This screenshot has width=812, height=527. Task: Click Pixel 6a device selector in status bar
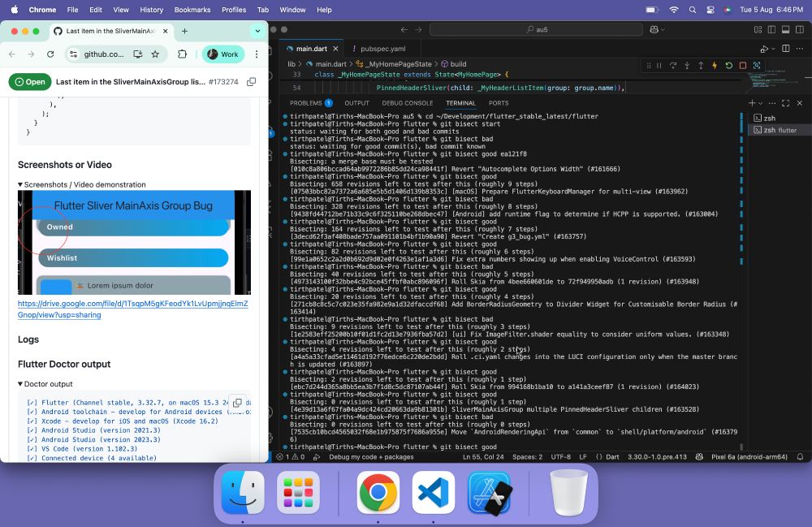pyautogui.click(x=749, y=457)
